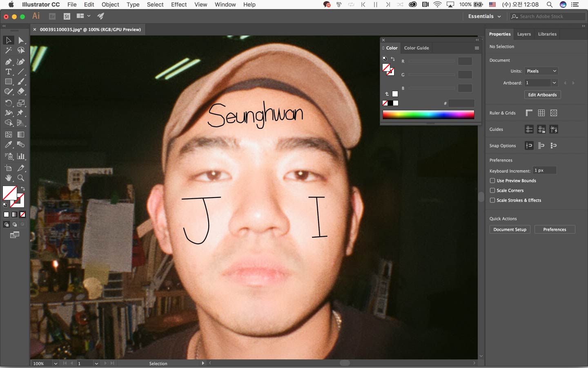
Task: Show rulers in Ruler & Grids
Action: (x=529, y=113)
